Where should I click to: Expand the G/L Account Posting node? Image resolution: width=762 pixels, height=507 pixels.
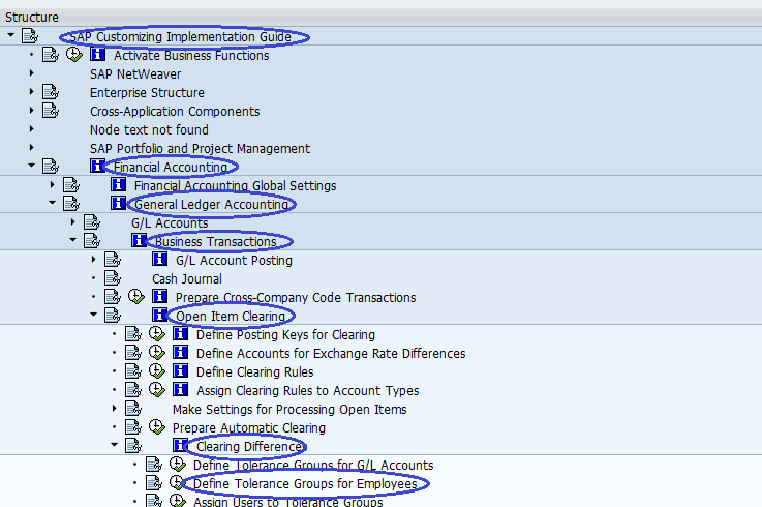tap(94, 260)
